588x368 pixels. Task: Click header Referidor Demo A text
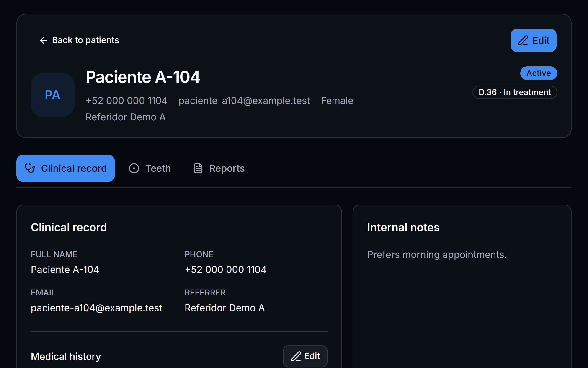(126, 117)
